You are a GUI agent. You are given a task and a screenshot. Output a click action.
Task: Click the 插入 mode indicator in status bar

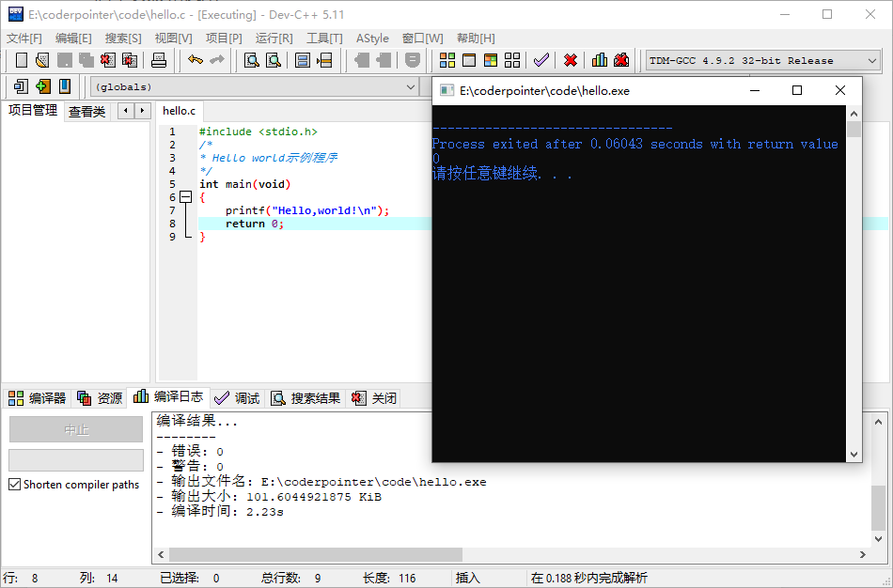coord(467,578)
